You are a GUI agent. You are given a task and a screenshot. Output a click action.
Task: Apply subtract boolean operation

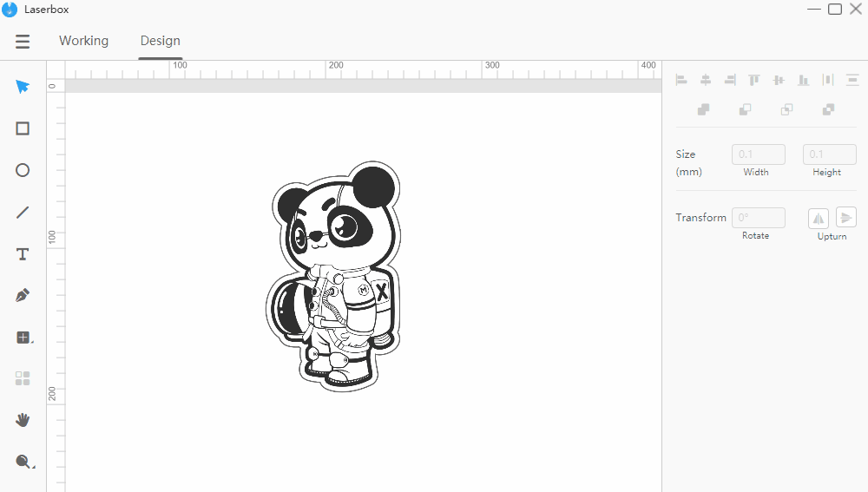(x=745, y=109)
